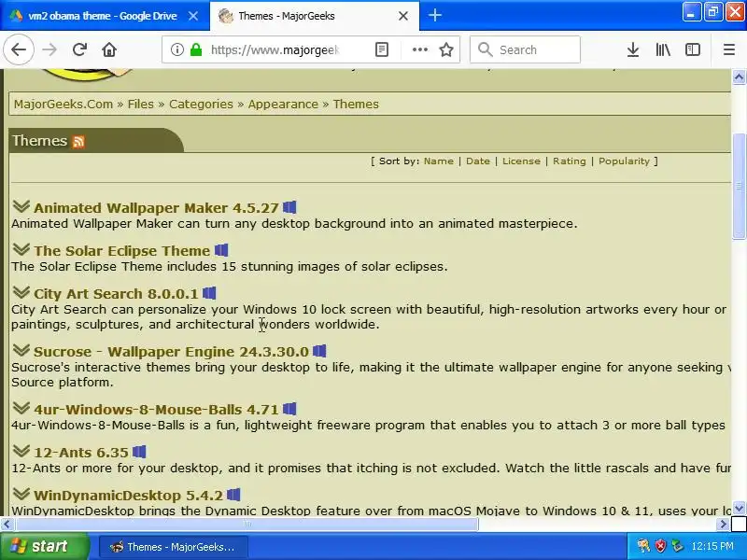Open 4ur-Windows-8-Mouse-Balls 4.71 page

(156, 410)
